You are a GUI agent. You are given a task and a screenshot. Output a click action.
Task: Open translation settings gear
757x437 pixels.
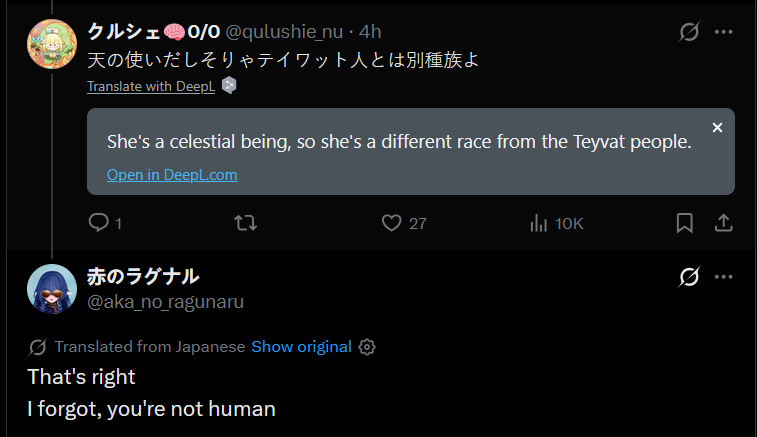(x=367, y=347)
